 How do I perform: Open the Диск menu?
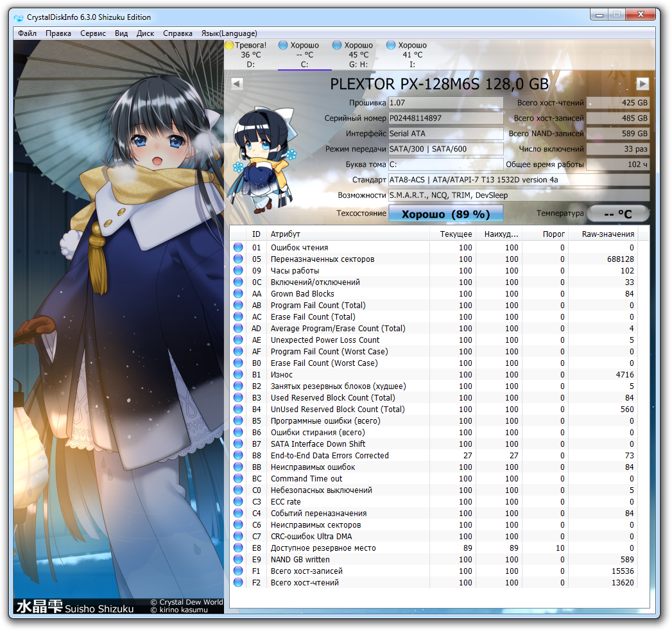coord(145,33)
